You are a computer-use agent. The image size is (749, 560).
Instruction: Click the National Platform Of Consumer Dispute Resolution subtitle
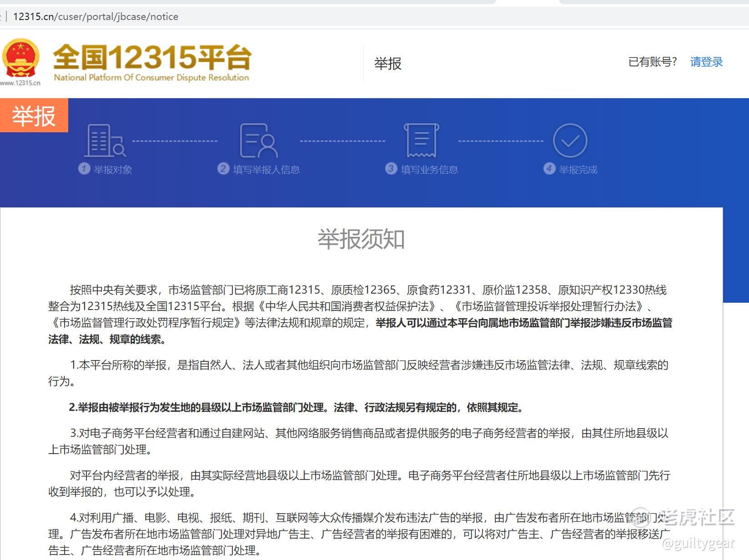(x=151, y=77)
